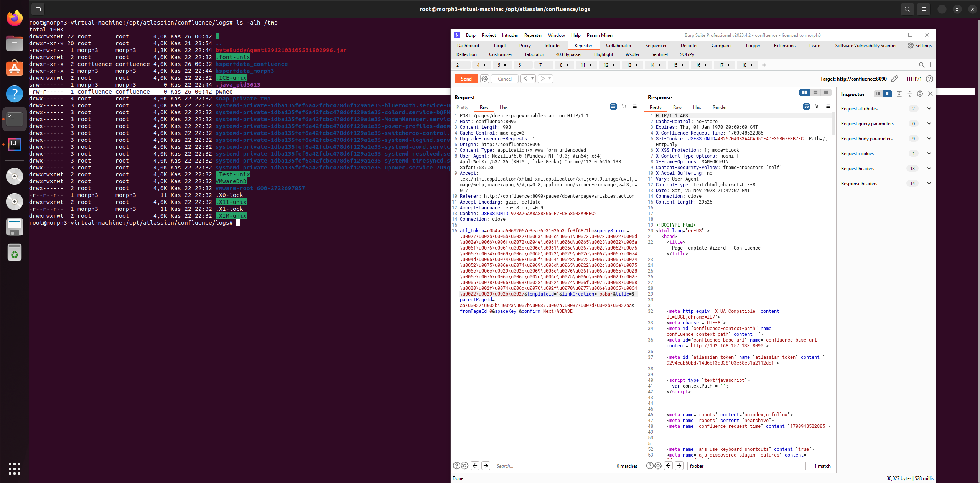Open the Intruder menu in Burp
The height and width of the screenshot is (483, 980).
(x=510, y=35)
